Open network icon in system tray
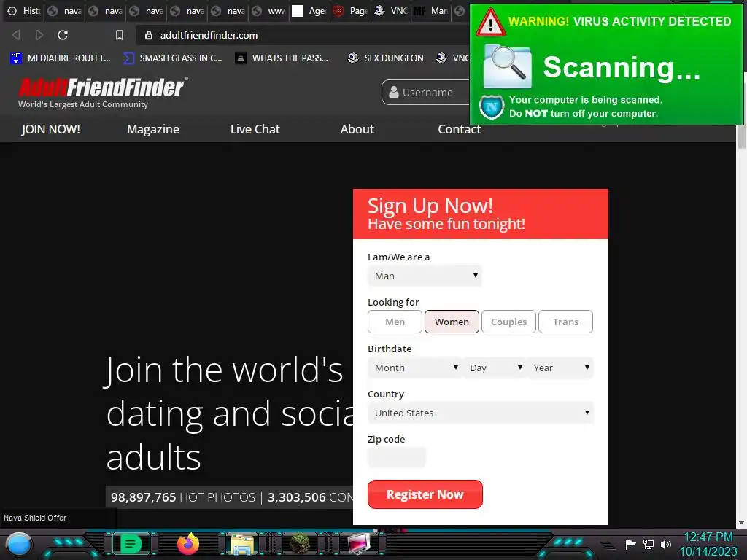Viewport: 747px width, 560px height. click(649, 544)
